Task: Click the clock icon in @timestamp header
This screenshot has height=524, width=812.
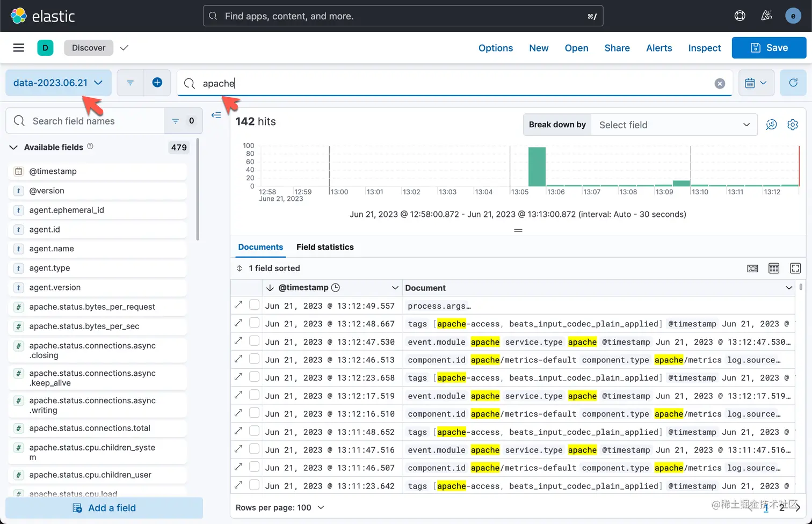Action: coord(336,288)
